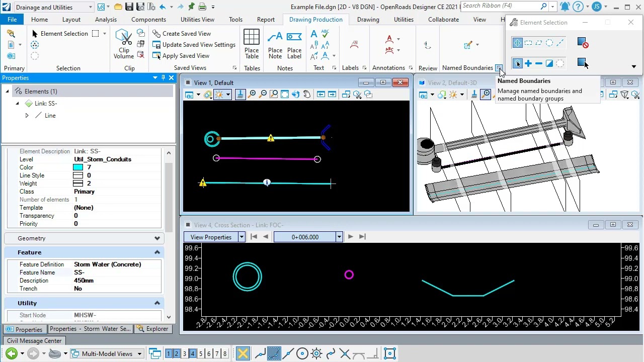Switch to the Analysis ribbon tab

point(106,20)
